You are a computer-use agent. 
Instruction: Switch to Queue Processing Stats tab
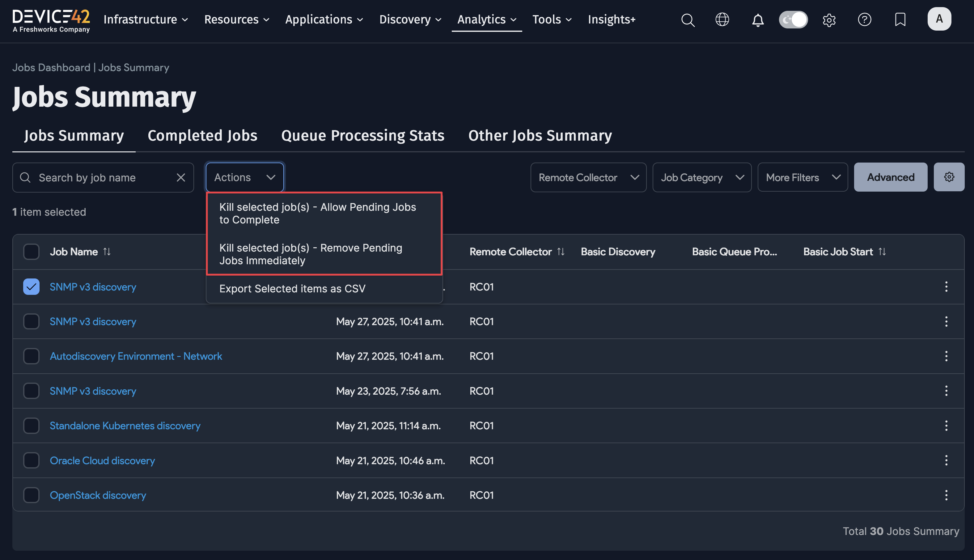tap(362, 135)
